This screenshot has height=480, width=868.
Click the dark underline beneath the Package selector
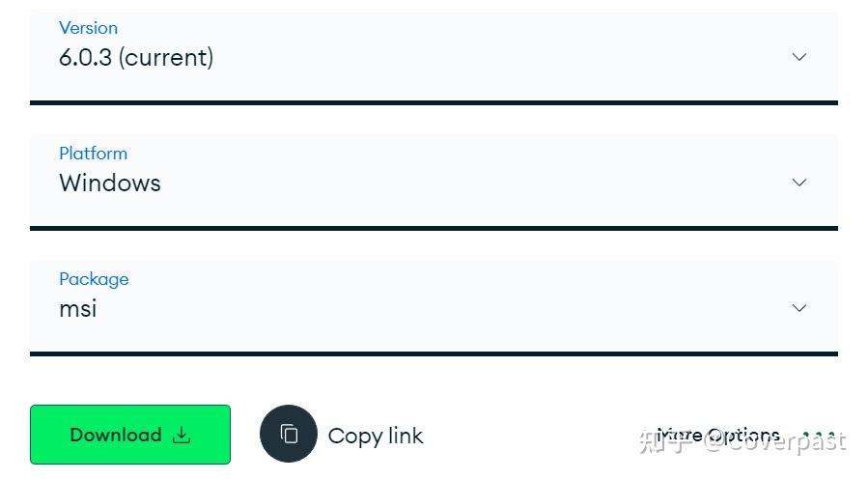pos(434,353)
